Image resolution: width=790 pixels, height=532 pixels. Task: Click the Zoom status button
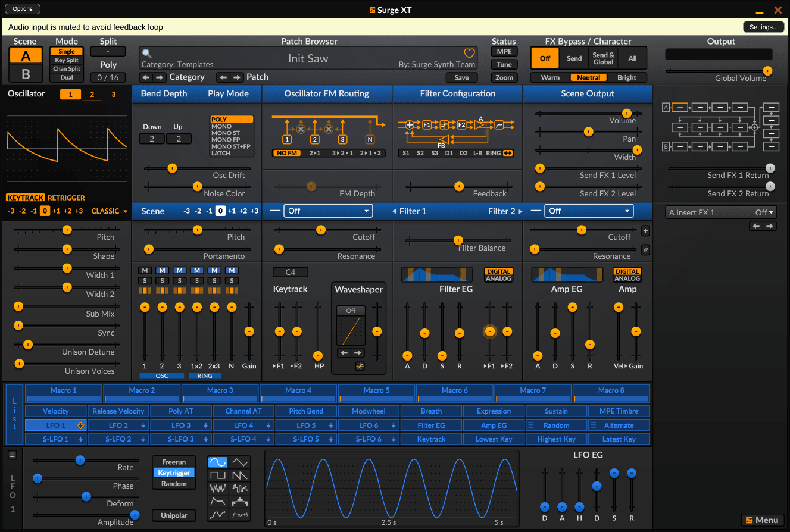point(504,78)
